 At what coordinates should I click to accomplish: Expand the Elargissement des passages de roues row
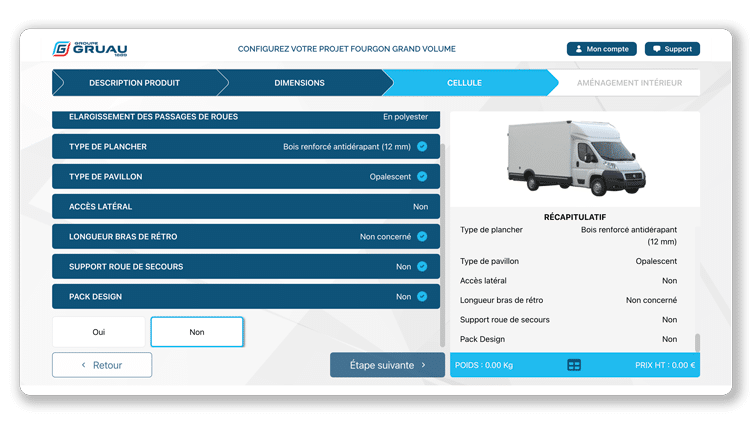point(245,118)
